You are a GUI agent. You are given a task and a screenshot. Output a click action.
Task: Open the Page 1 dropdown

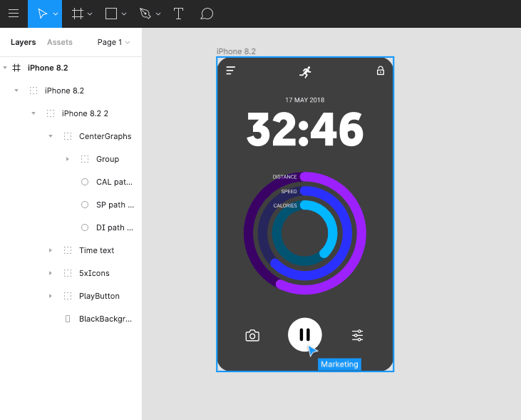[x=113, y=42]
